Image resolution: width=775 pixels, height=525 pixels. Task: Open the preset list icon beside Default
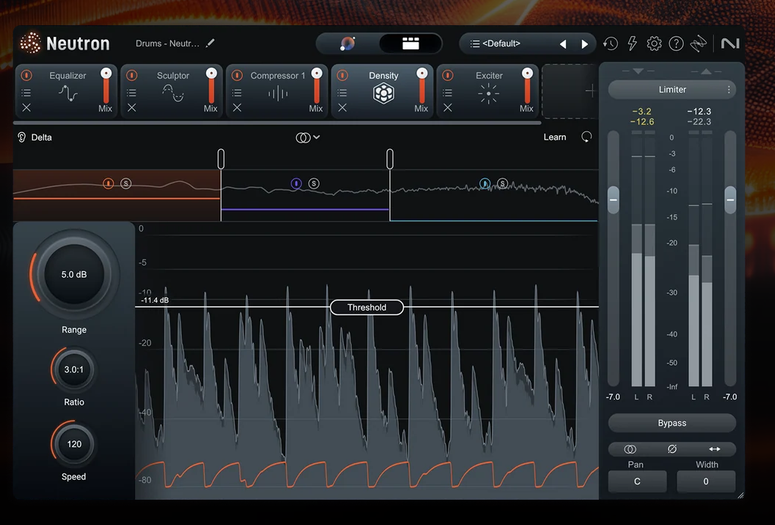(474, 44)
